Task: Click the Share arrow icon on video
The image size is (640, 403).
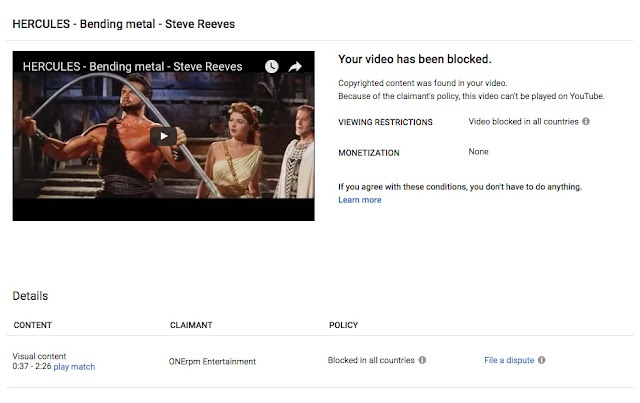Action: 295,67
